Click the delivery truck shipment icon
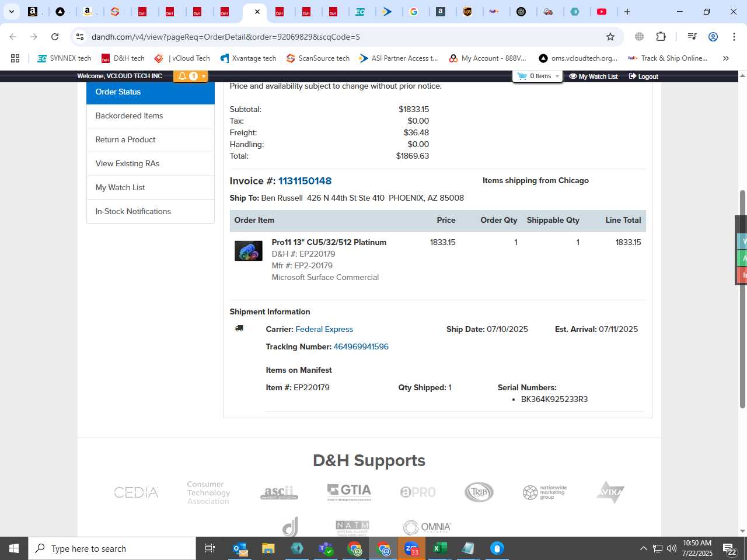The height and width of the screenshot is (560, 747). [x=239, y=328]
